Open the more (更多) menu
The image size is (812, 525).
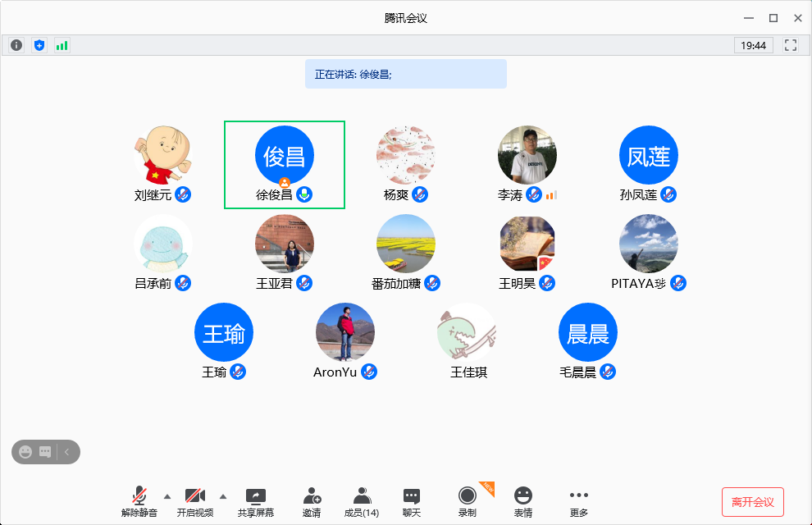point(579,501)
